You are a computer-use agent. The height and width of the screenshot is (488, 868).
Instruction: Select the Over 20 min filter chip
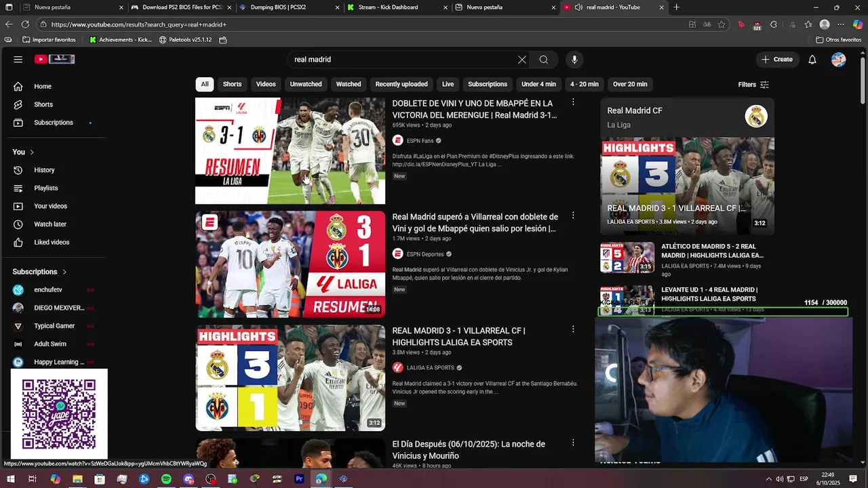[630, 84]
